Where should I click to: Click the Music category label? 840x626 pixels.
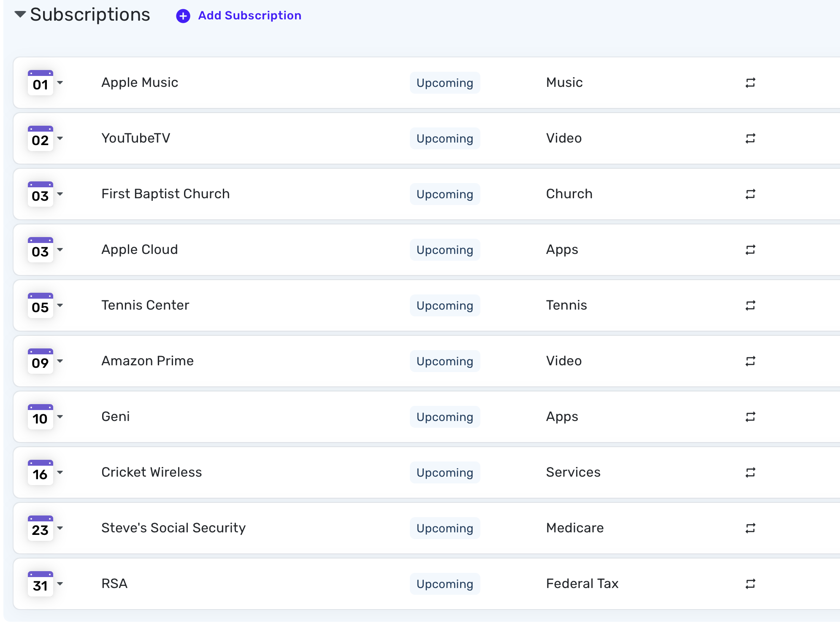564,83
